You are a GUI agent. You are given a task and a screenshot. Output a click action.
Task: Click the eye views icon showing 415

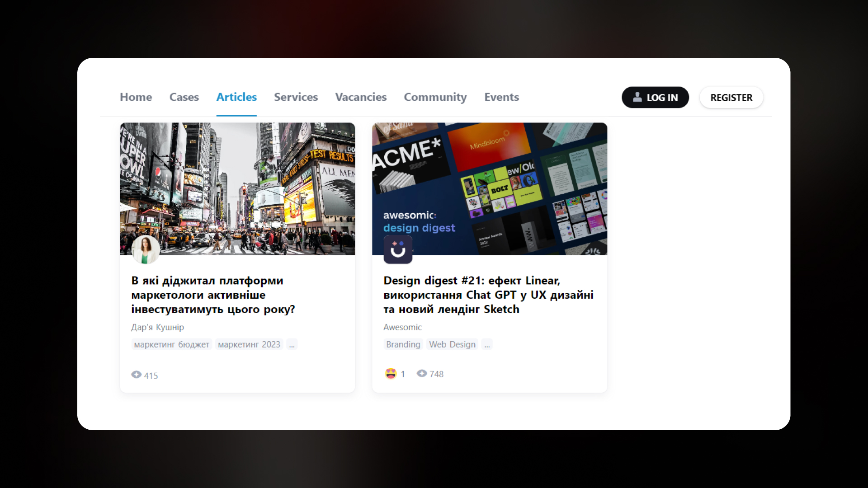point(137,375)
